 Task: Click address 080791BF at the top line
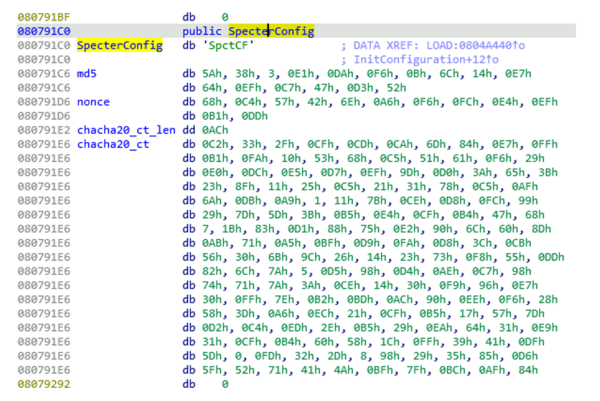37,17
